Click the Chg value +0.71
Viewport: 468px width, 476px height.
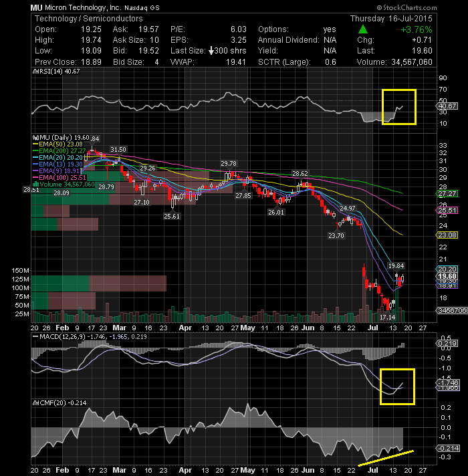coord(422,40)
